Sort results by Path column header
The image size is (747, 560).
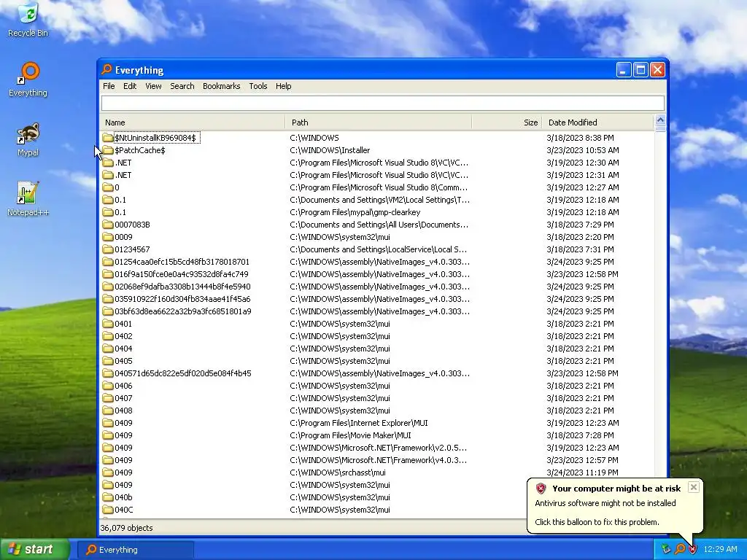[x=379, y=122]
